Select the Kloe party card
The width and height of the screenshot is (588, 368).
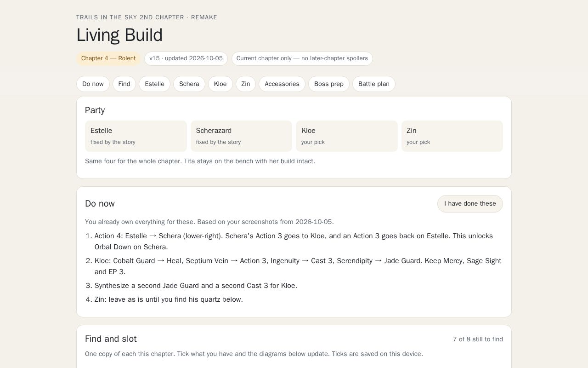[x=347, y=136]
